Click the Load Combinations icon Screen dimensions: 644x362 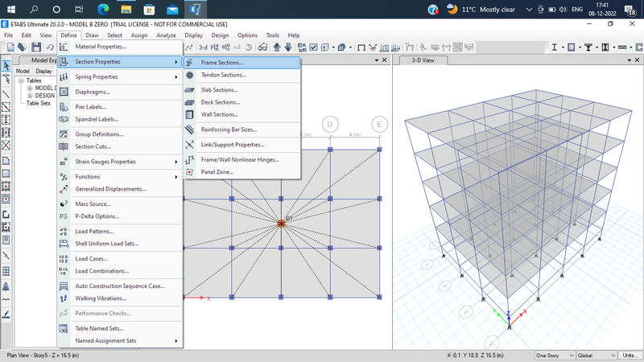click(x=64, y=271)
